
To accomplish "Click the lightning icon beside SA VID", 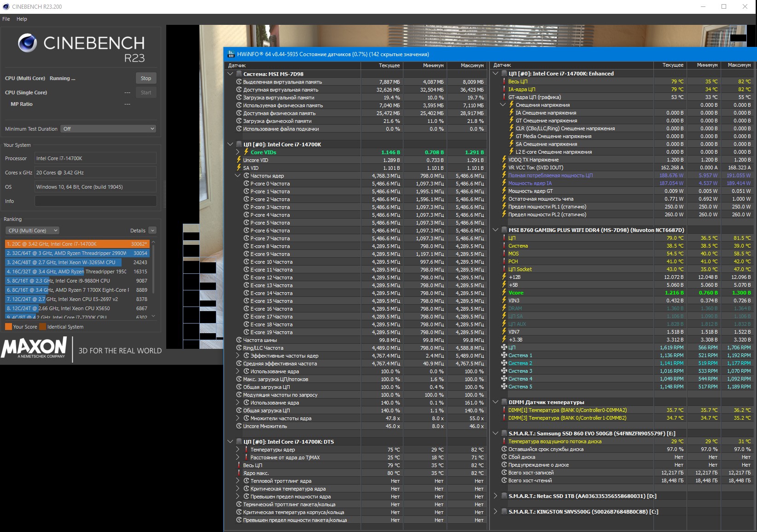I will click(239, 168).
